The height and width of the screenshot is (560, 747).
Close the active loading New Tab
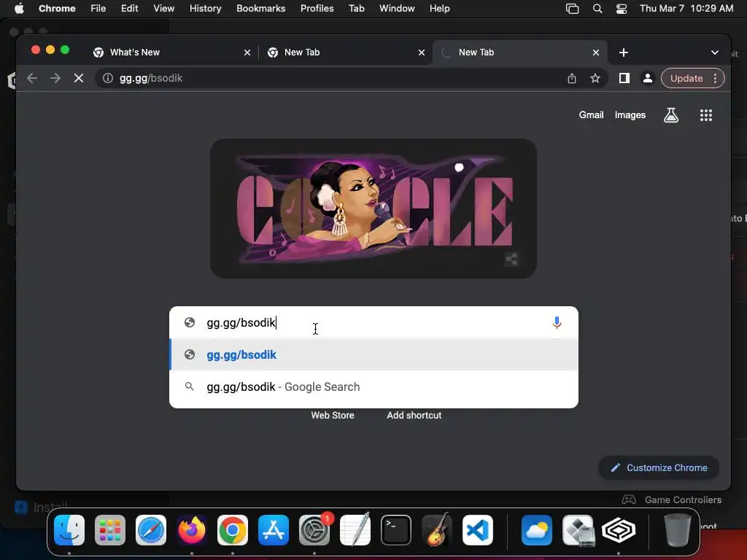click(x=596, y=52)
